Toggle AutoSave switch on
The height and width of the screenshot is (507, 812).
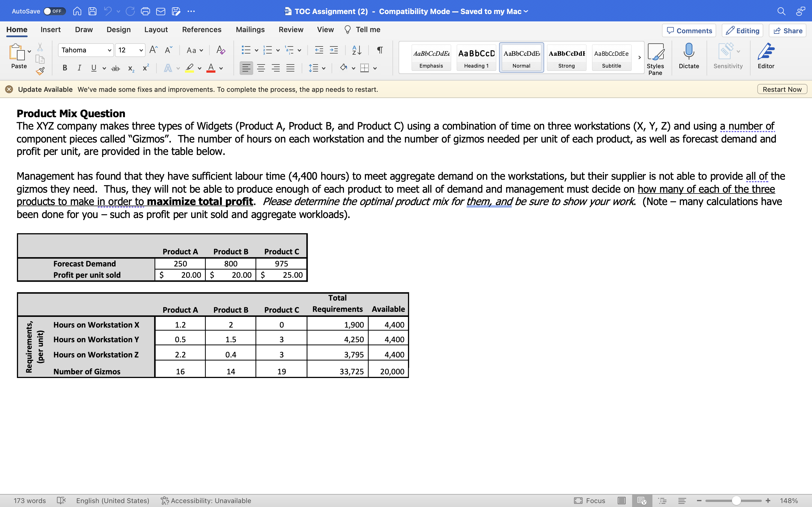(x=54, y=11)
